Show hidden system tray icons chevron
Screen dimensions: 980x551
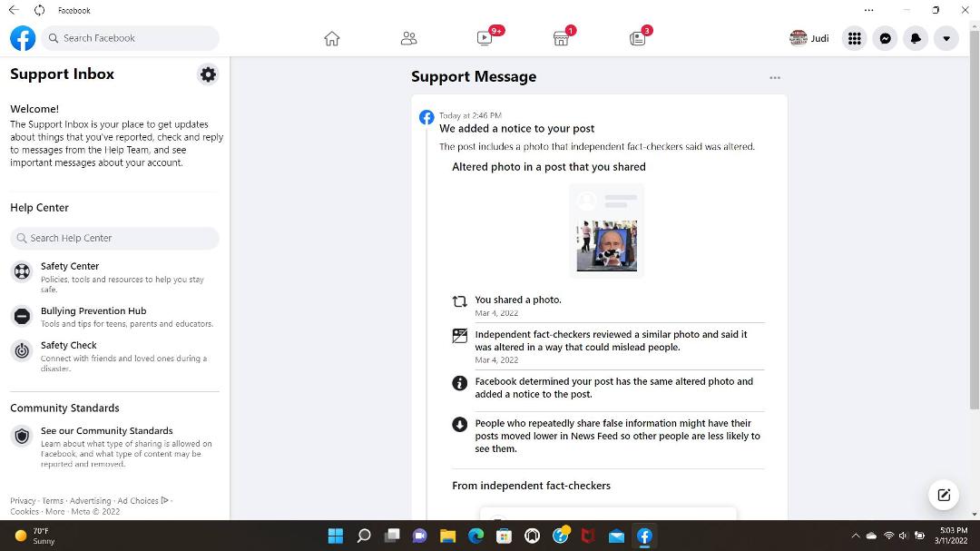[856, 536]
